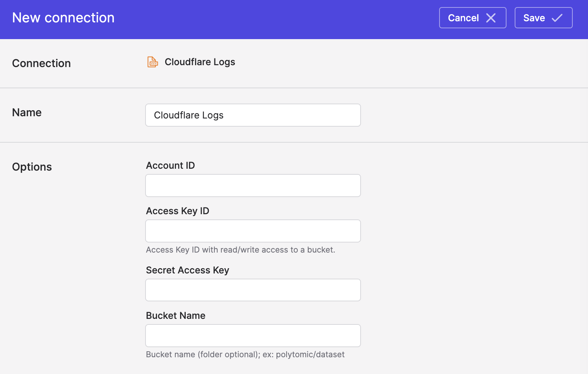This screenshot has width=588, height=374.
Task: Click the checkmark icon in the Save button
Action: pyautogui.click(x=557, y=18)
